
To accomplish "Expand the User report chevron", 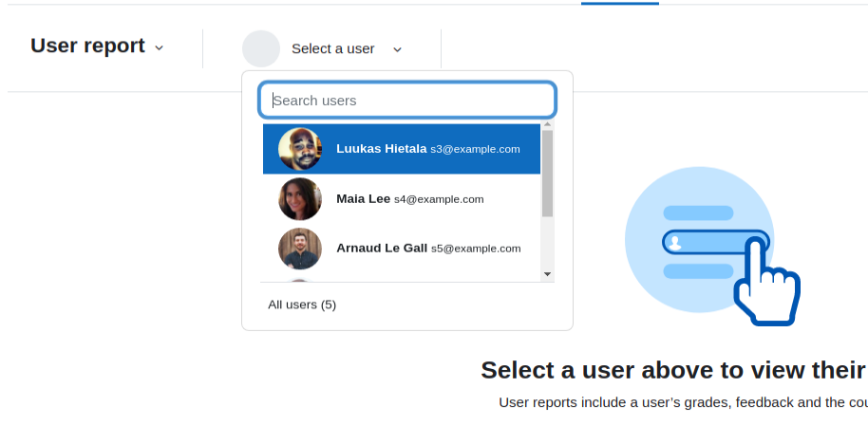I will pos(159,48).
